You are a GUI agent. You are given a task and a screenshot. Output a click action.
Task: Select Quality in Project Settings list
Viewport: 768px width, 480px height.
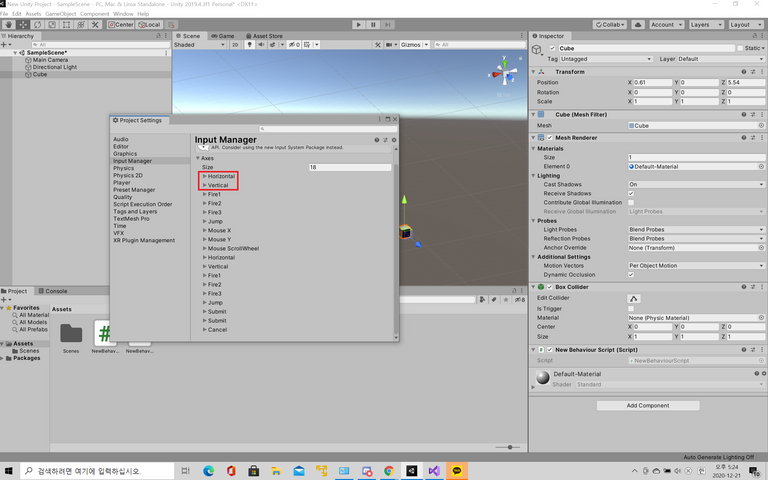point(122,197)
